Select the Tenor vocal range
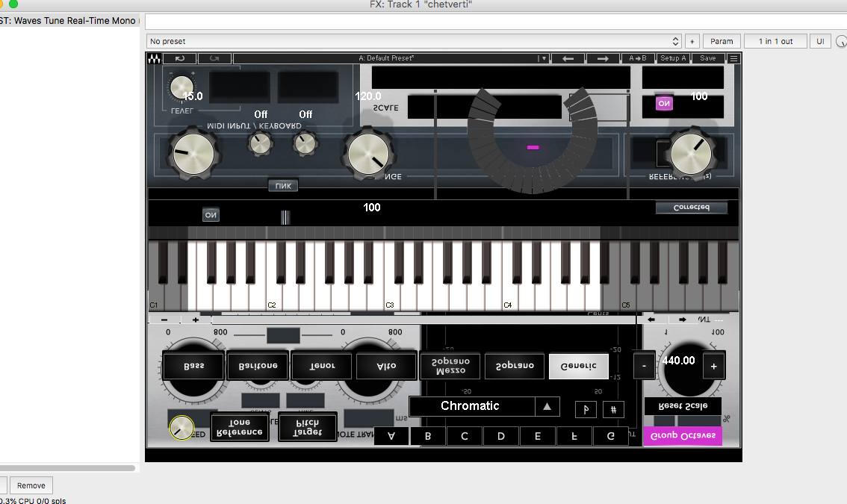The height and width of the screenshot is (504, 847). 322,366
